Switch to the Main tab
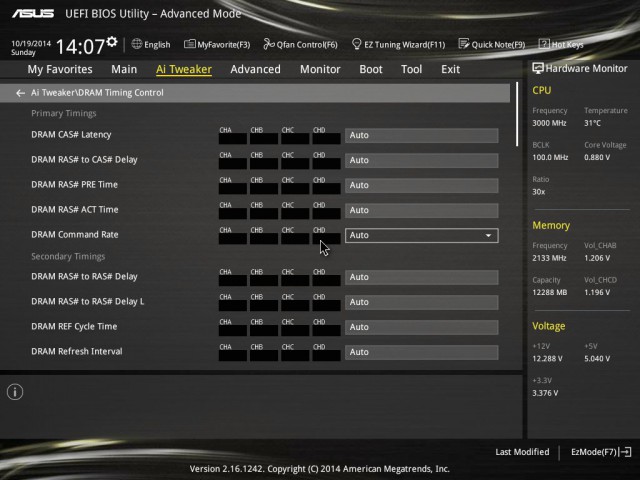The width and height of the screenshot is (640, 480). tap(124, 69)
